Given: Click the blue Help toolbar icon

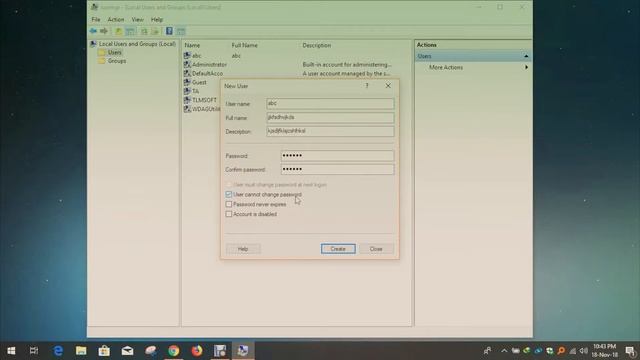Looking at the screenshot, I should (169, 31).
